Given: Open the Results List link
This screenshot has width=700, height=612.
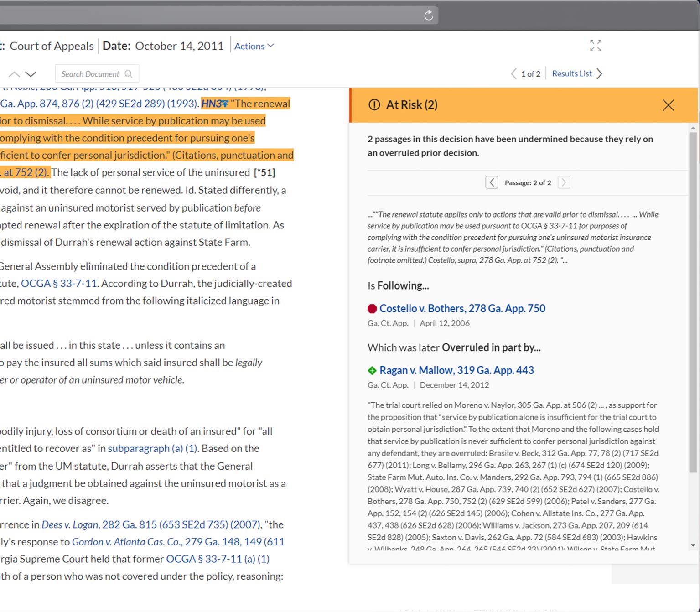Looking at the screenshot, I should [x=572, y=73].
